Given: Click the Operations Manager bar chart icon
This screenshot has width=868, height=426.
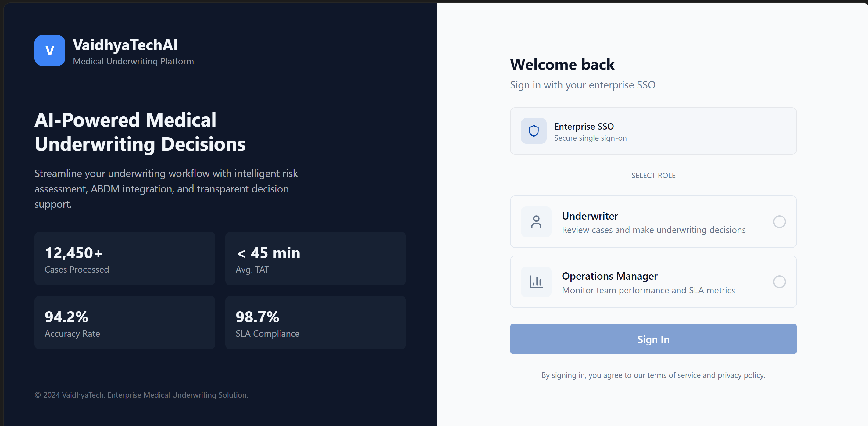Looking at the screenshot, I should [536, 282].
